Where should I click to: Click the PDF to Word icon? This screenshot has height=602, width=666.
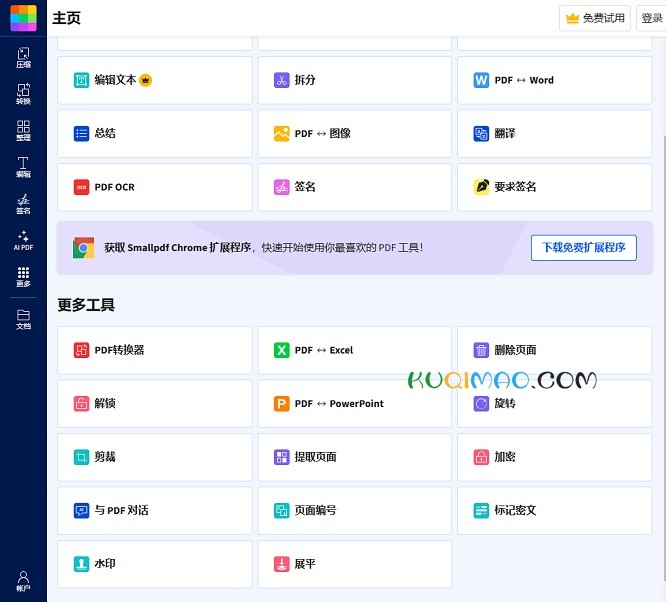click(x=481, y=80)
